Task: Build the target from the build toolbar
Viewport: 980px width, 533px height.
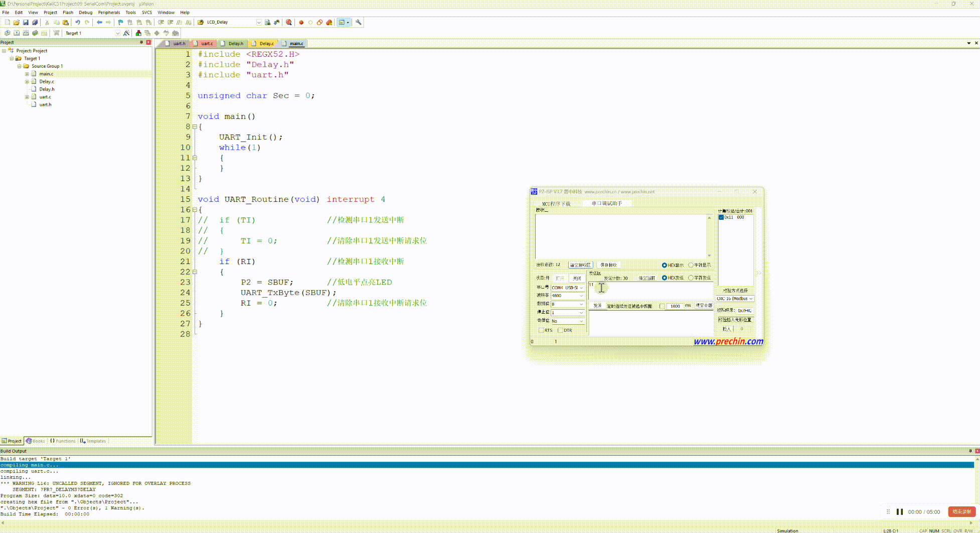Action: coord(17,33)
